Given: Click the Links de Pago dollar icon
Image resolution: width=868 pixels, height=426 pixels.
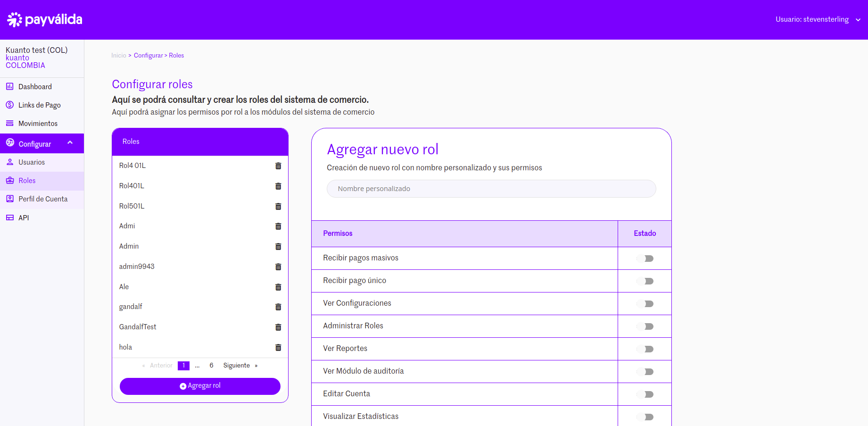Looking at the screenshot, I should tap(10, 105).
